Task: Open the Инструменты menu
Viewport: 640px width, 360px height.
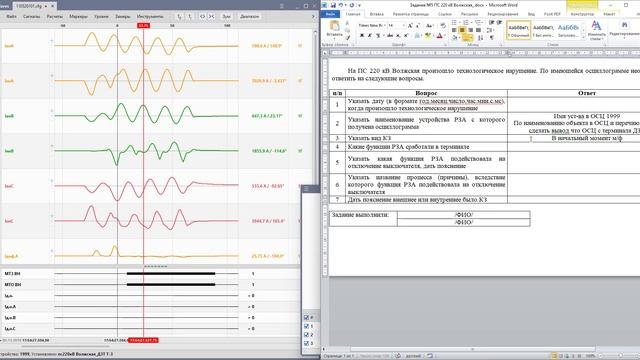Action: [150, 17]
